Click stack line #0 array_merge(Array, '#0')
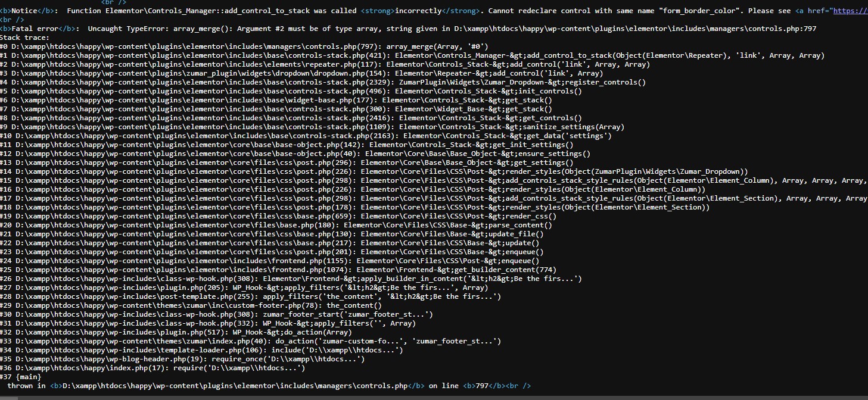This screenshot has width=868, height=400. pos(244,46)
